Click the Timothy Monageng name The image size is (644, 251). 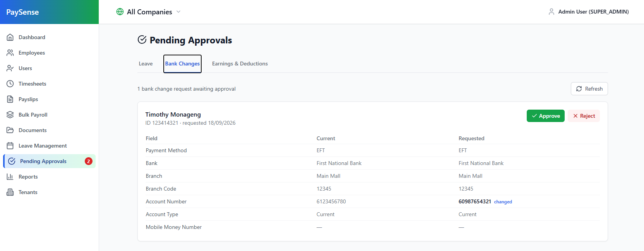(x=173, y=114)
